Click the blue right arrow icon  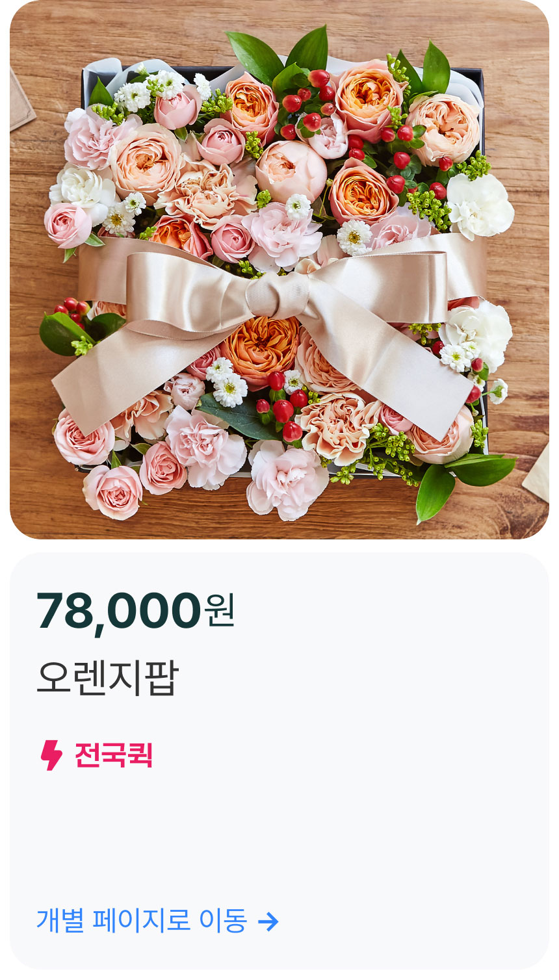268,921
